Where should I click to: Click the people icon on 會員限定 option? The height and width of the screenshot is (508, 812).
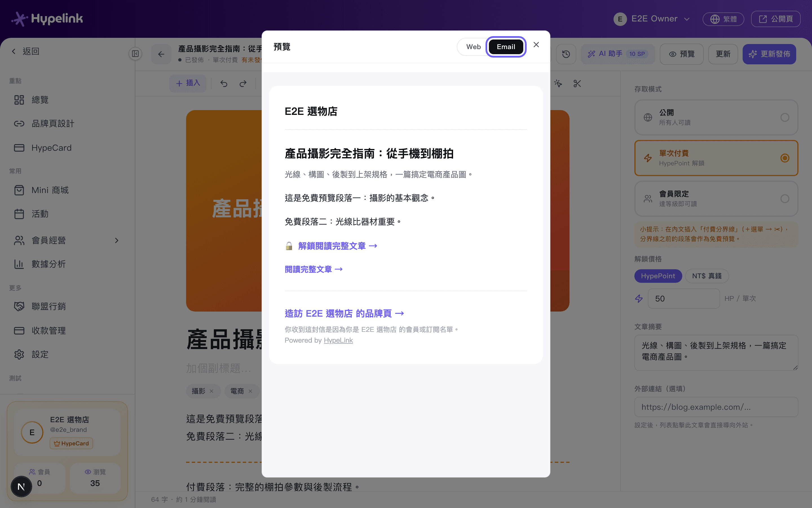[x=648, y=199]
